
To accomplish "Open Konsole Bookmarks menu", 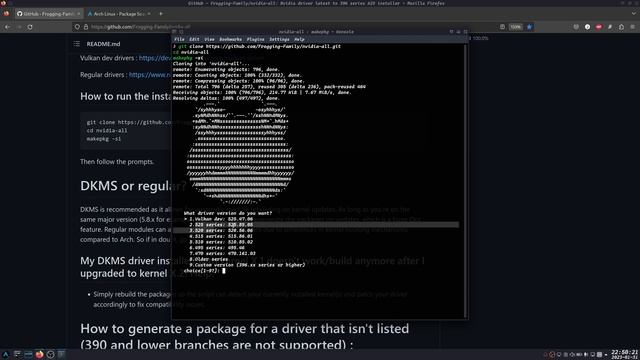I will [x=231, y=39].
